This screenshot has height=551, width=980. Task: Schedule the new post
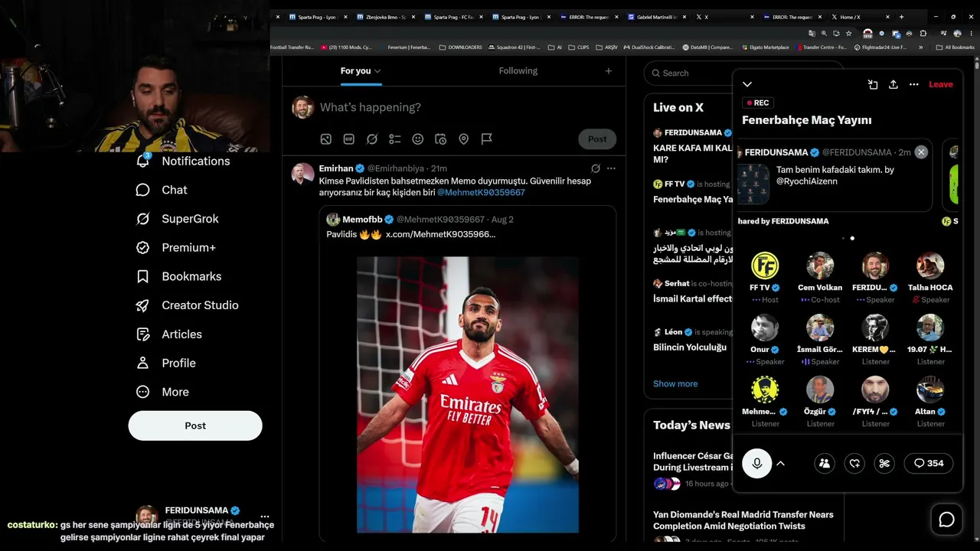pos(441,139)
